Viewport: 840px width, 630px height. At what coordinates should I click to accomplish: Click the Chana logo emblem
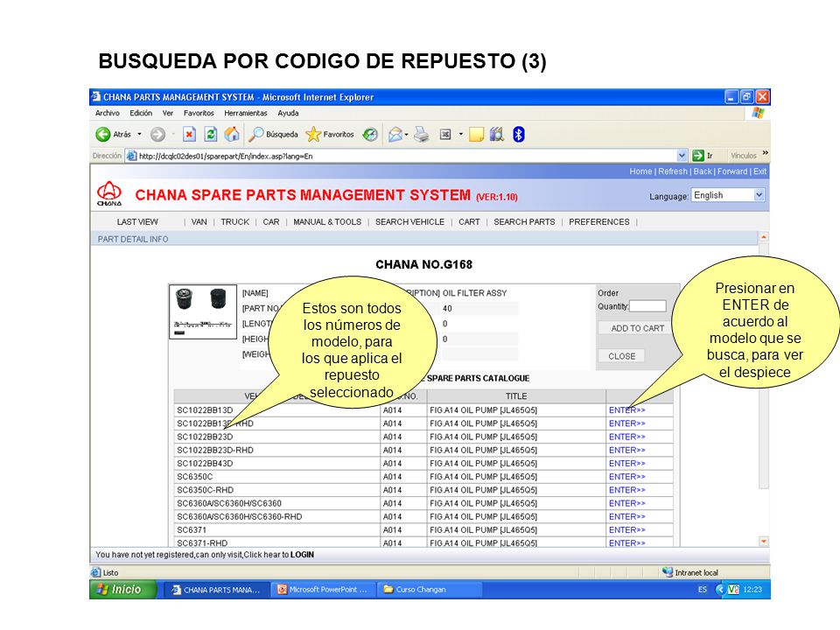click(109, 193)
